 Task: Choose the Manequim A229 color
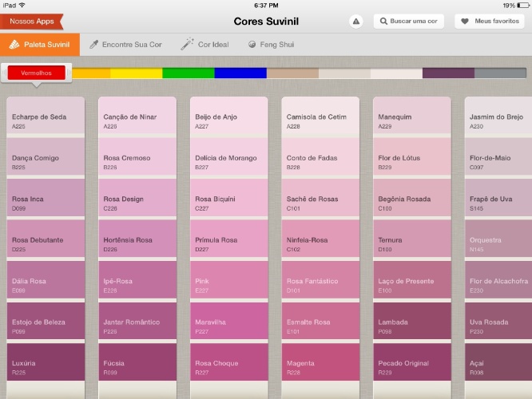pyautogui.click(x=412, y=115)
